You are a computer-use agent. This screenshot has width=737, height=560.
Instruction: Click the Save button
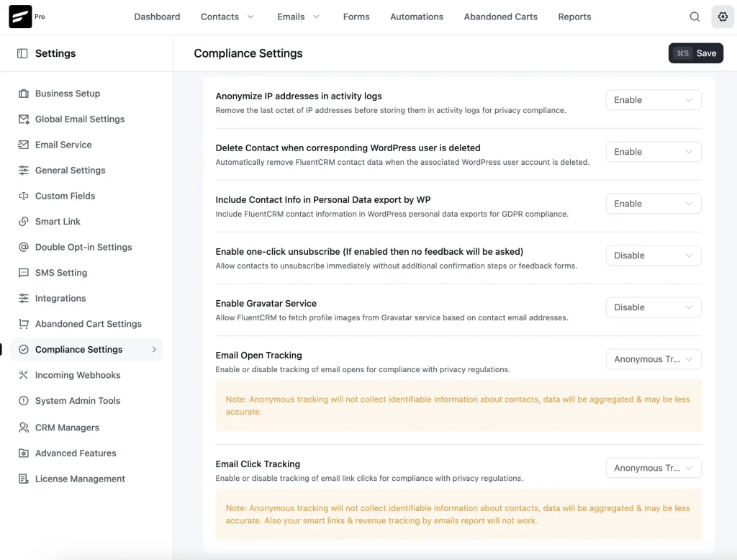click(x=695, y=53)
